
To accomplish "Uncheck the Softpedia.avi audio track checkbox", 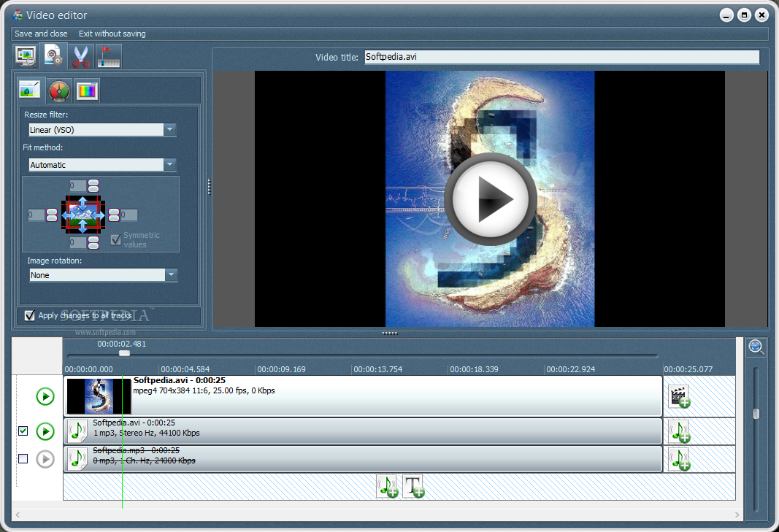I will (x=23, y=431).
